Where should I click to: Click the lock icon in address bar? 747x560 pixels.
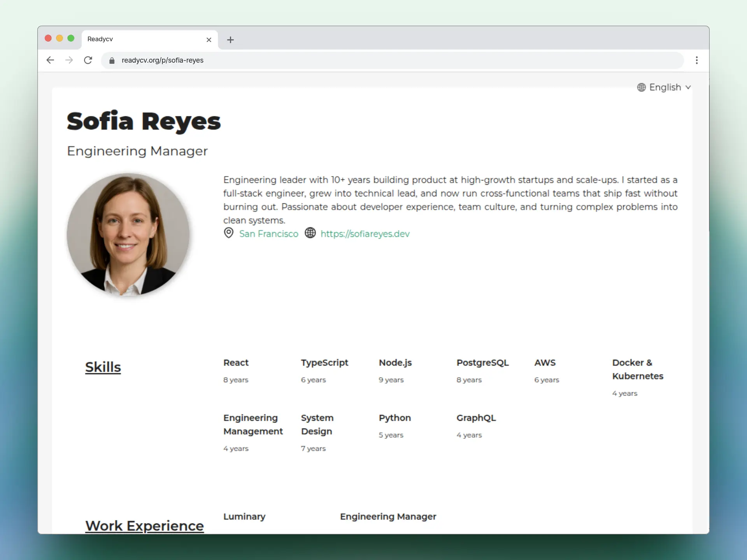(x=112, y=61)
